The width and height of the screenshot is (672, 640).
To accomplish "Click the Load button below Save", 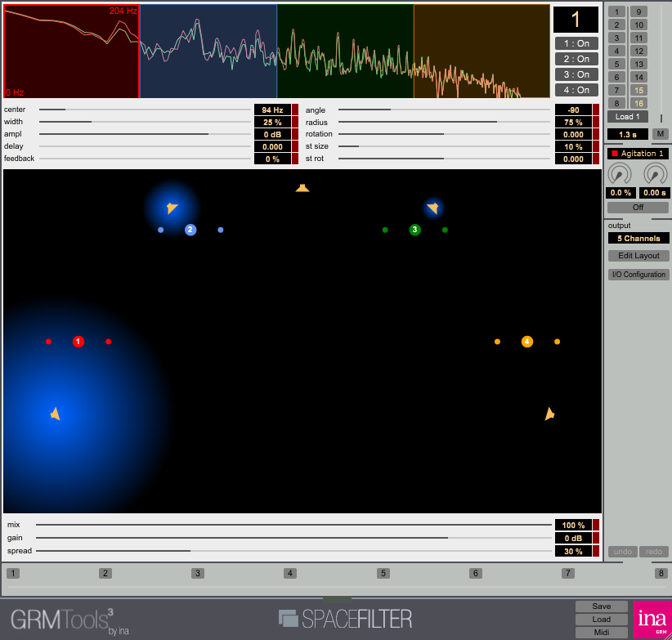I will point(602,620).
